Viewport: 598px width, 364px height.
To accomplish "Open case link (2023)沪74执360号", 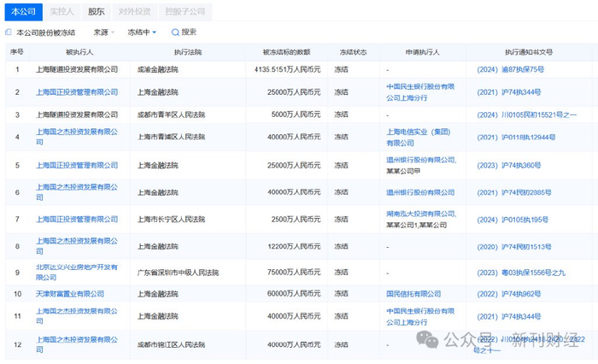I will [x=509, y=165].
